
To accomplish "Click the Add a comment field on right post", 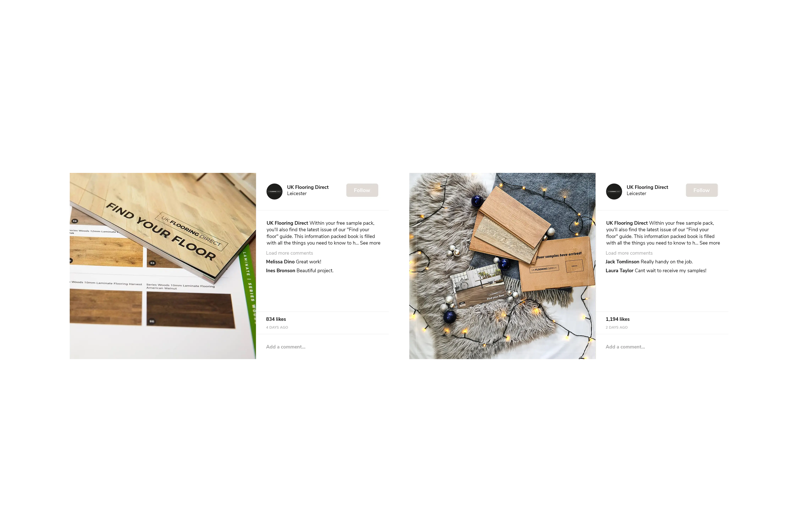I will click(662, 347).
